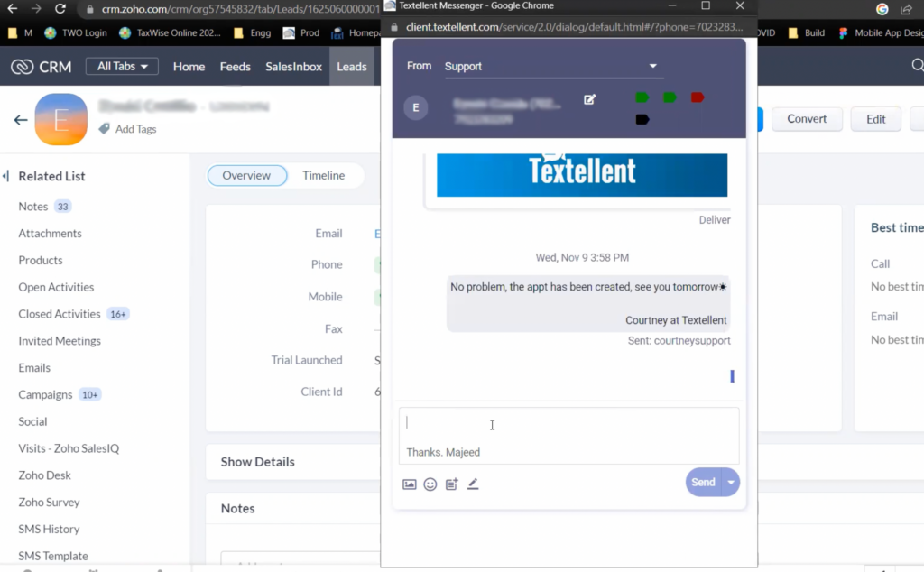Click the insert image icon in message toolbar
The height and width of the screenshot is (572, 924).
[409, 484]
